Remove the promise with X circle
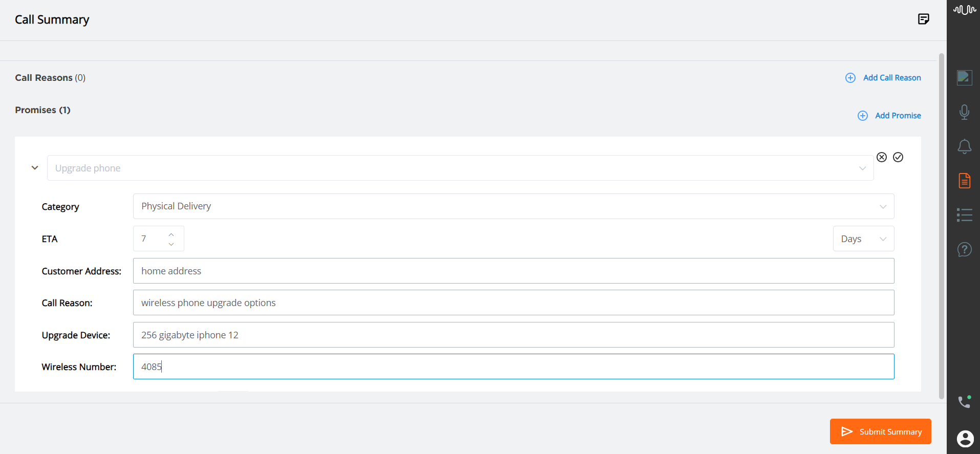 pyautogui.click(x=881, y=157)
